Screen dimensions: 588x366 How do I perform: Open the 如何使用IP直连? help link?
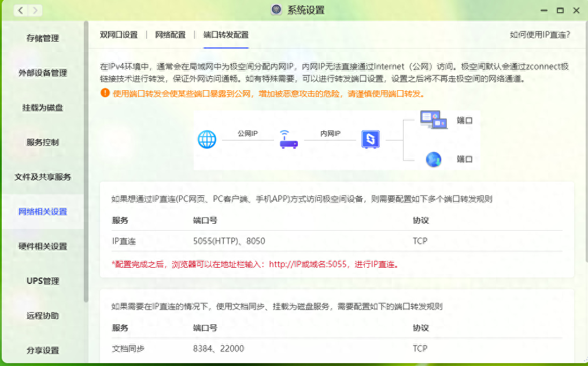pos(539,35)
